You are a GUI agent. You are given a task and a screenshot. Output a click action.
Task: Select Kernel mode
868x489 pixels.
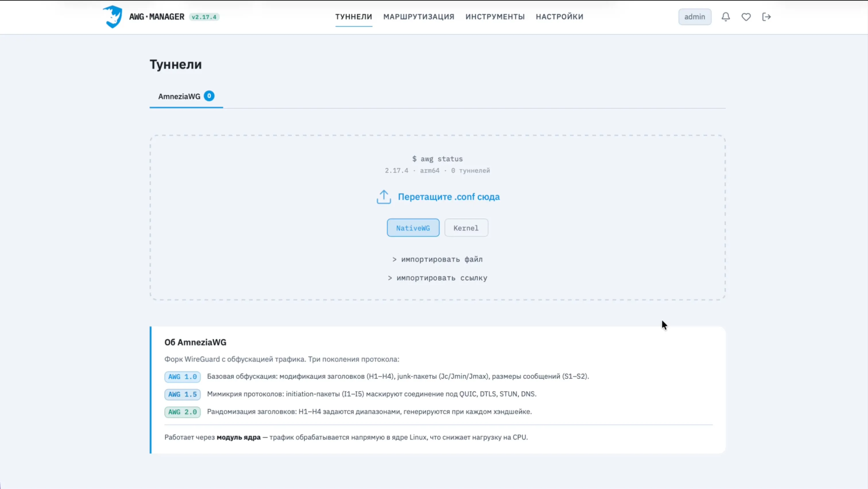coord(466,228)
